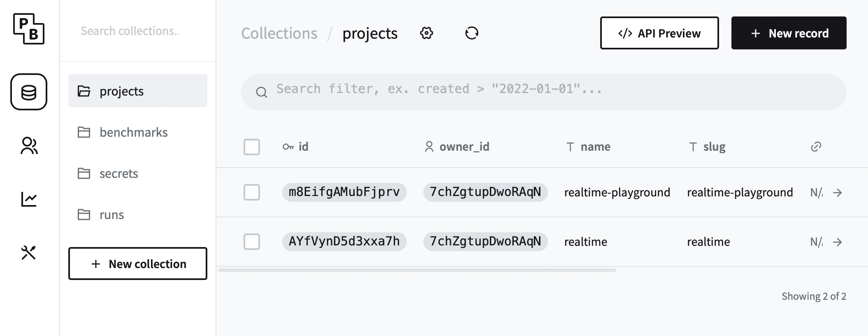Click the API Preview button
Screen dimensions: 868x336
tap(659, 33)
